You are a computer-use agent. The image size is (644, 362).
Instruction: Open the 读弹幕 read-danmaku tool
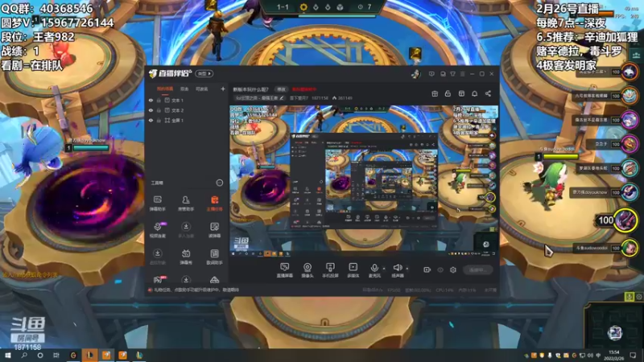214,230
